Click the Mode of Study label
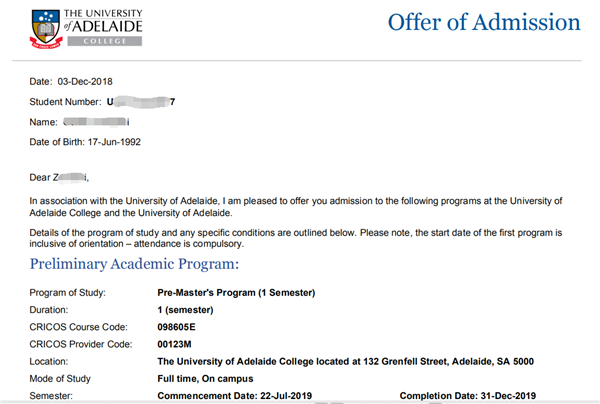600x404 pixels. click(64, 379)
